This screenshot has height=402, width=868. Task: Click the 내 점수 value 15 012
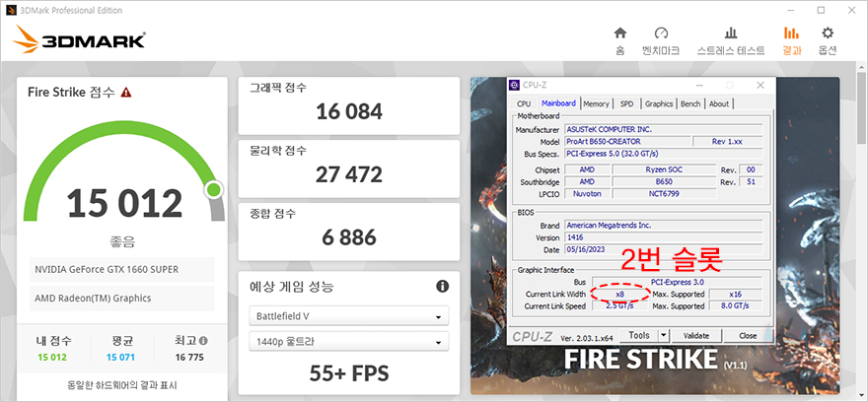(52, 358)
